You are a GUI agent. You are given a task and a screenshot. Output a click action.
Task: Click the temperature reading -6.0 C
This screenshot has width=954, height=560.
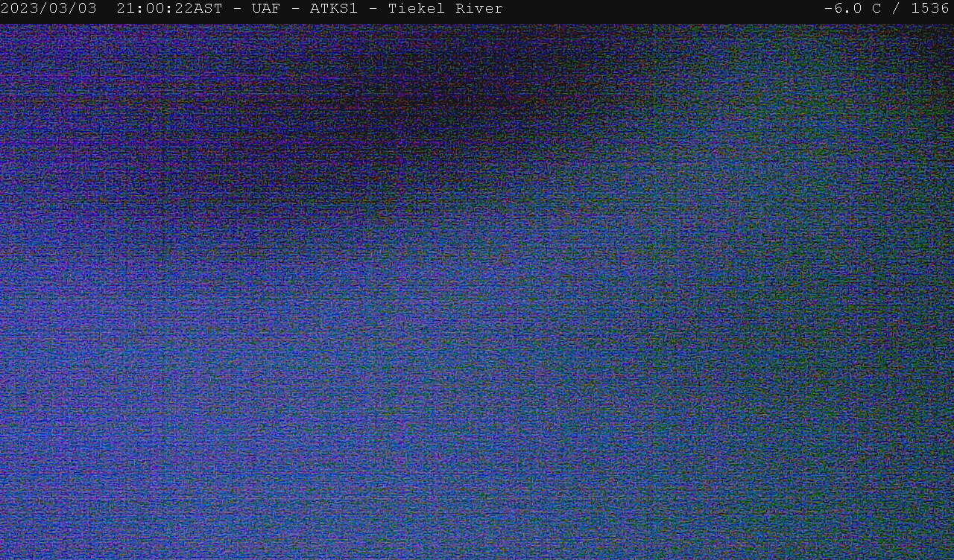852,9
